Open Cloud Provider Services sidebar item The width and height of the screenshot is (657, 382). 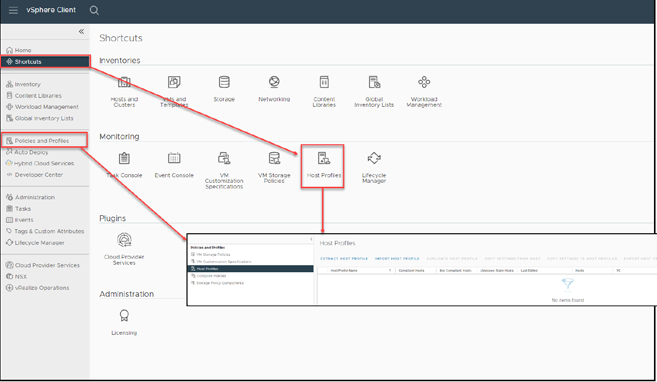click(43, 265)
